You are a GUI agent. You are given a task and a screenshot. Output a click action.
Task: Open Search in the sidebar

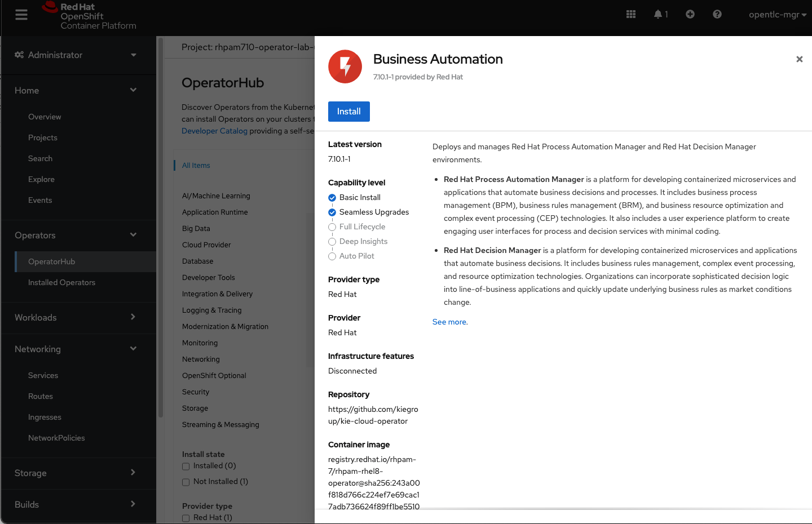point(40,158)
